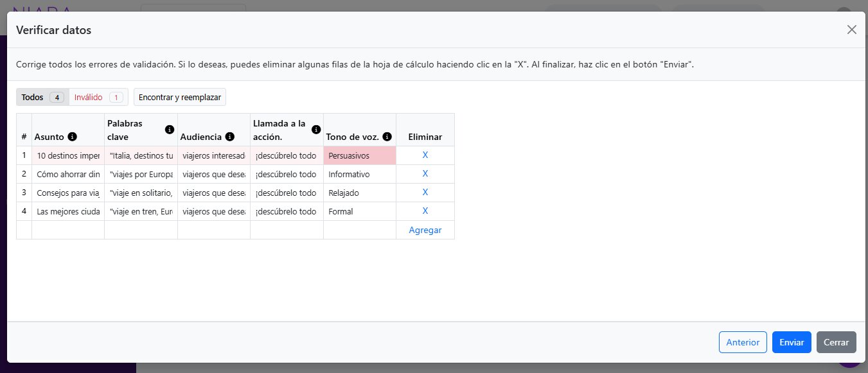868x373 pixels.
Task: Click the Enviar button
Action: click(x=792, y=342)
